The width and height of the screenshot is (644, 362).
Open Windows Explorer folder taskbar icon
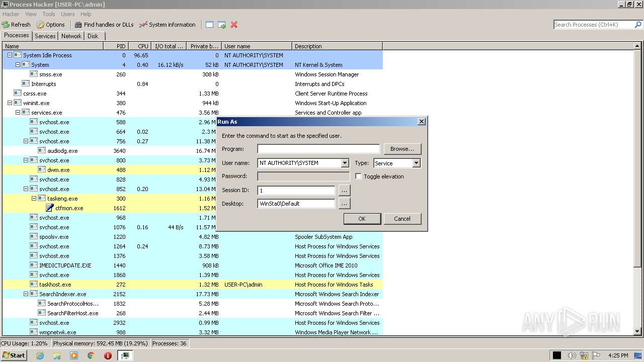pyautogui.click(x=57, y=355)
